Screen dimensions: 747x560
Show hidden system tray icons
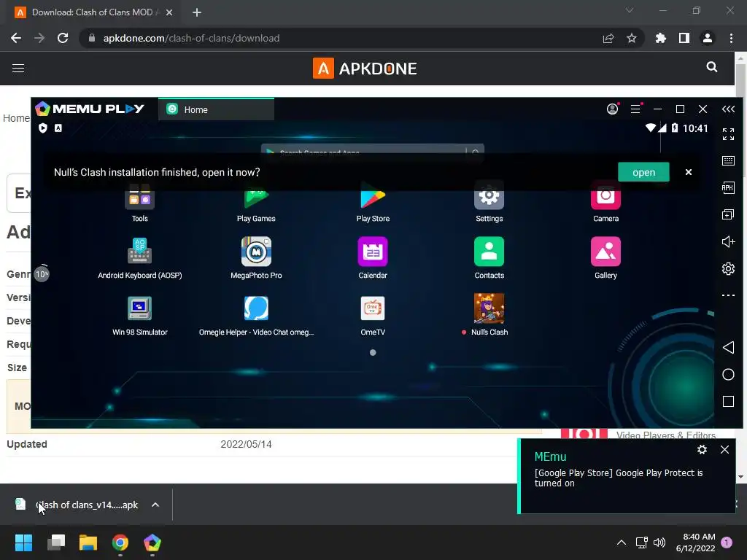pos(622,542)
